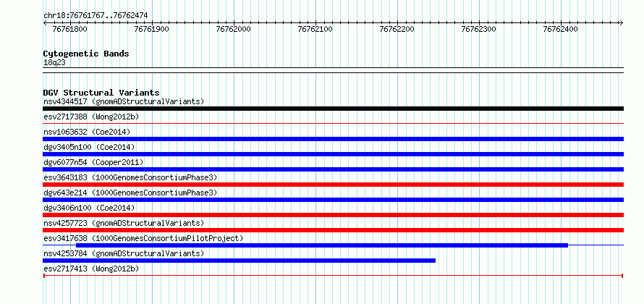
Task: Click the nsv4253784 gnomADStructuralVariants label
Action: 124,253
